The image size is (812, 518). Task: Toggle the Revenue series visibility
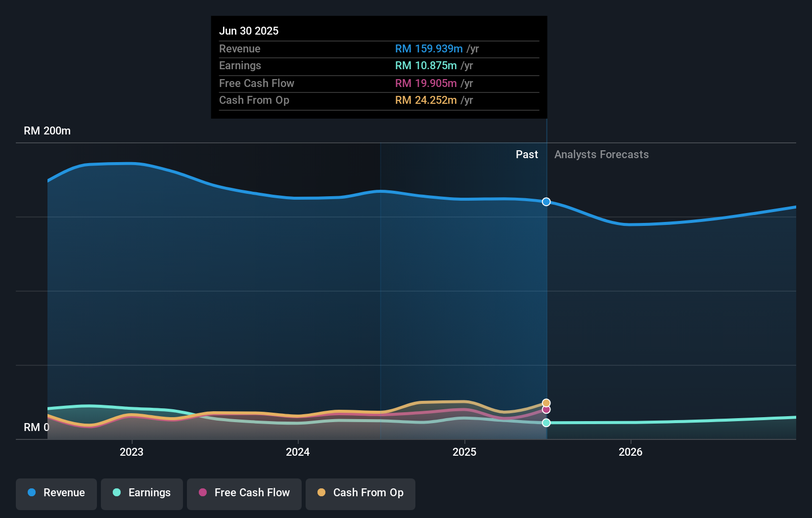tap(56, 493)
